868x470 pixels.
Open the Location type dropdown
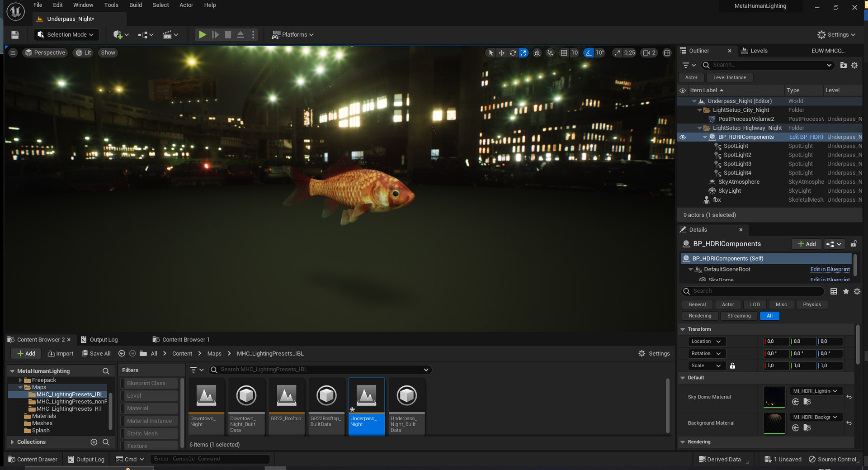[x=706, y=342]
